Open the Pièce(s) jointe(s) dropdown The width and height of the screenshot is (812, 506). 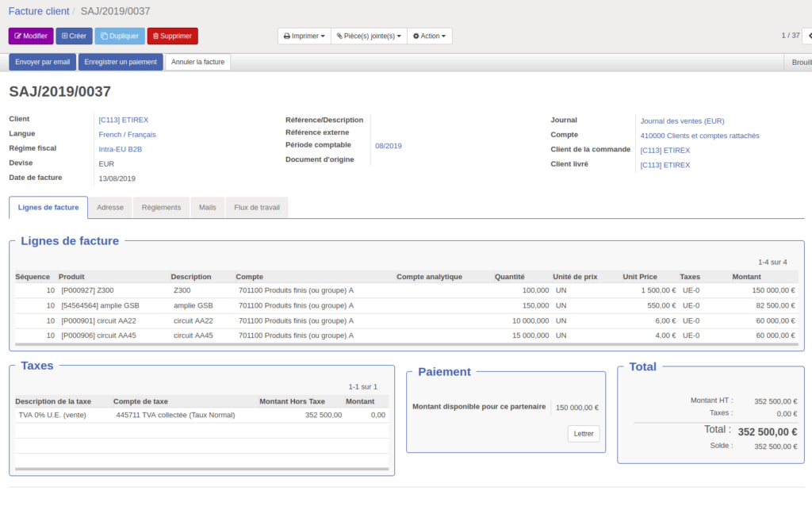click(369, 36)
